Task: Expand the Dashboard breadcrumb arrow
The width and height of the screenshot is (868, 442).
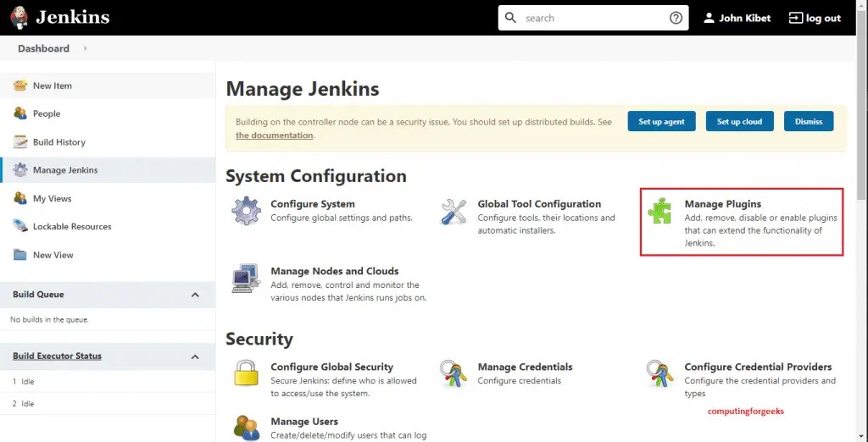Action: pos(86,48)
